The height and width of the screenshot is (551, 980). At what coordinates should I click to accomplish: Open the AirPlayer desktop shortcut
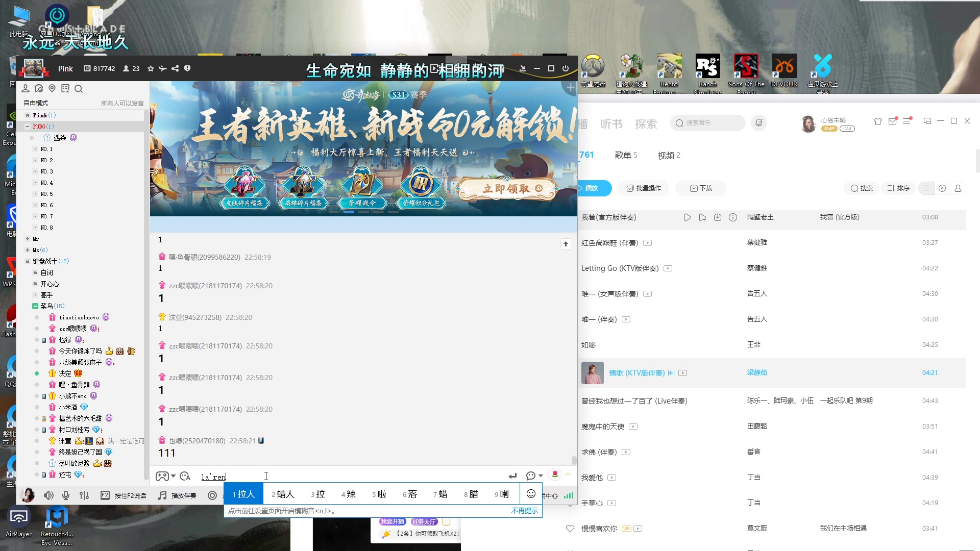pyautogui.click(x=18, y=522)
